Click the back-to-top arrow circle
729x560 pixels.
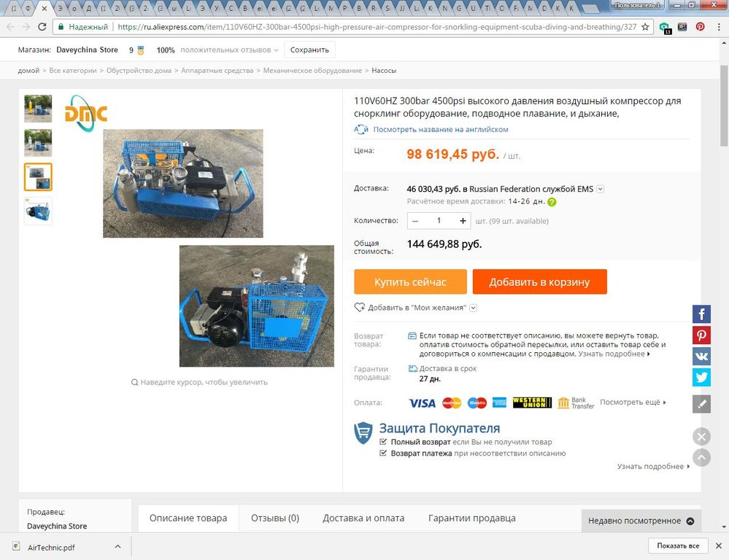[x=701, y=458]
